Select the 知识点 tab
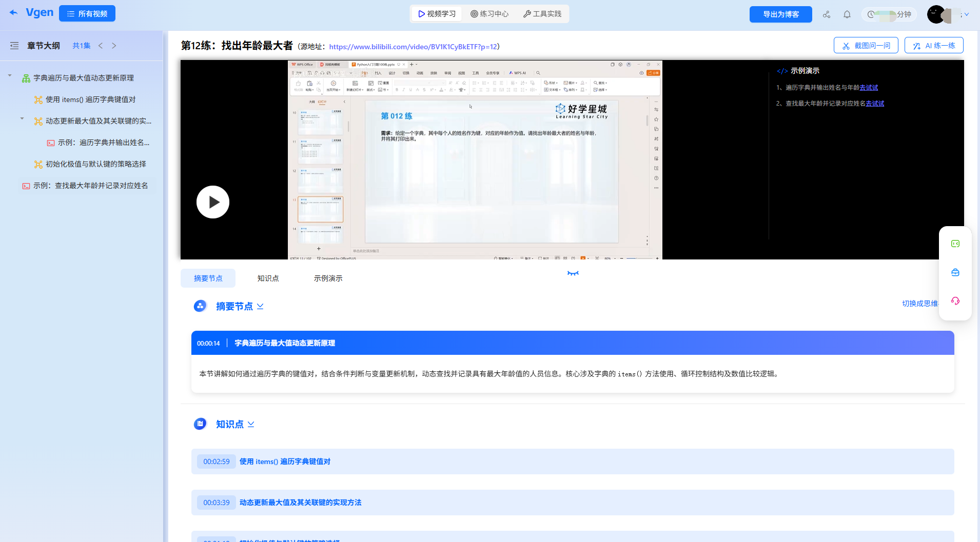 click(268, 278)
